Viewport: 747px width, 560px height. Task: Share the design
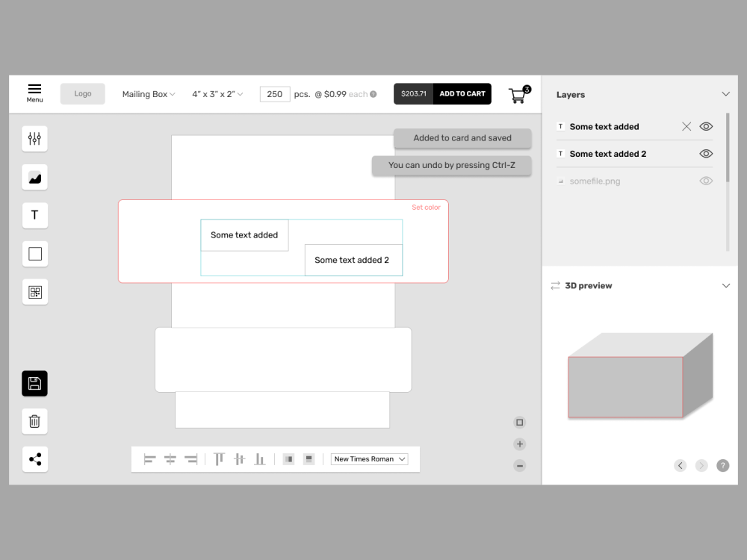34,459
